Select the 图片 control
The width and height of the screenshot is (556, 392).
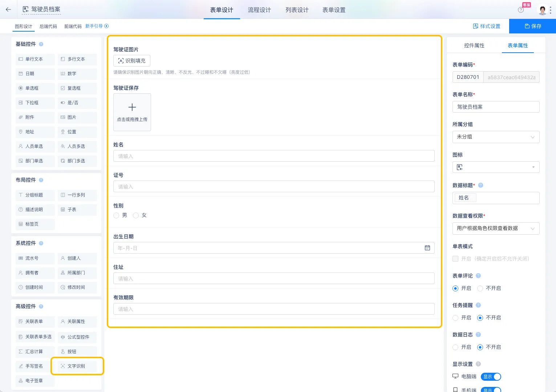(x=77, y=117)
